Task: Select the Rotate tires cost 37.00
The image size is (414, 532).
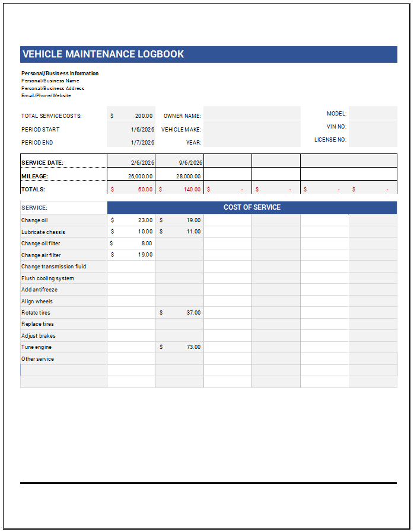Action: click(179, 312)
